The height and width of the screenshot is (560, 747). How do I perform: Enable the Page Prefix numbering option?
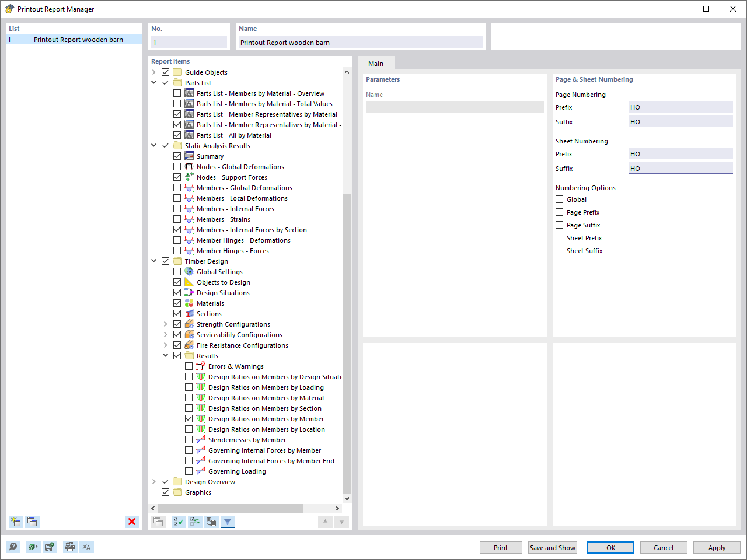(x=558, y=212)
